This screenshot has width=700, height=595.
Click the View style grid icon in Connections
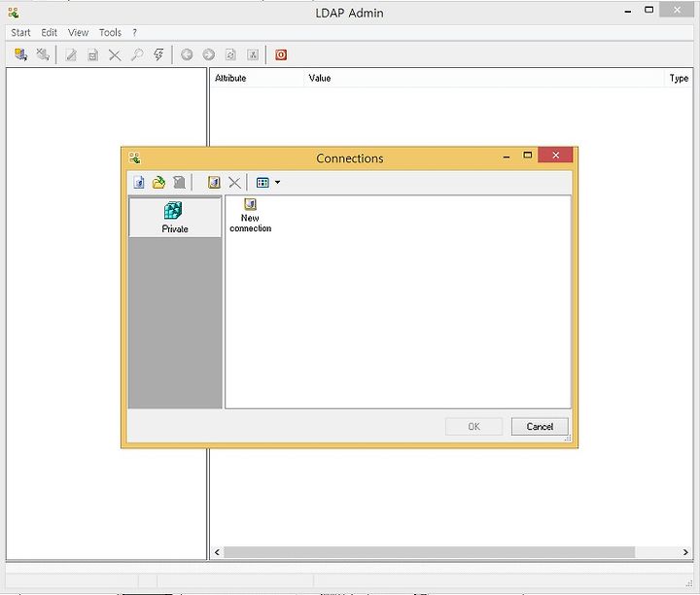[x=262, y=182]
